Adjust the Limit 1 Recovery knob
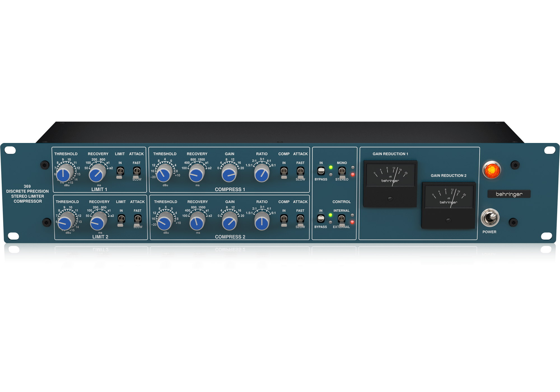The height and width of the screenshot is (392, 560). [x=97, y=173]
